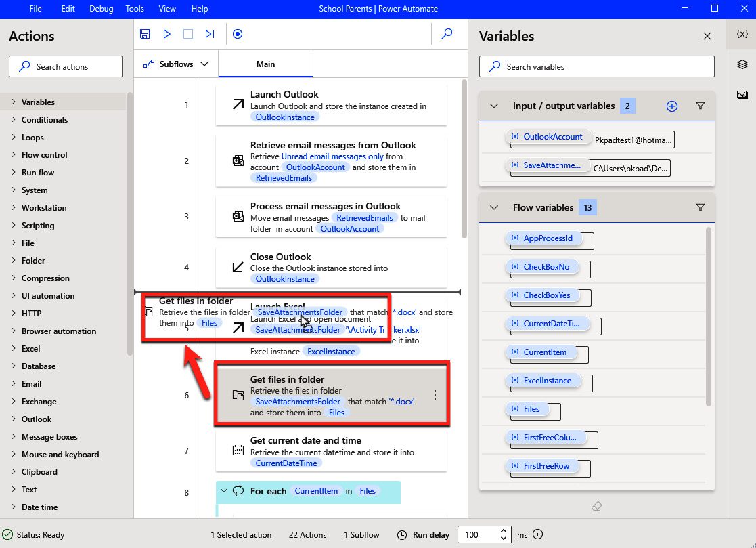This screenshot has width=756, height=548.
Task: Expand the Outlook actions group
Action: click(14, 419)
